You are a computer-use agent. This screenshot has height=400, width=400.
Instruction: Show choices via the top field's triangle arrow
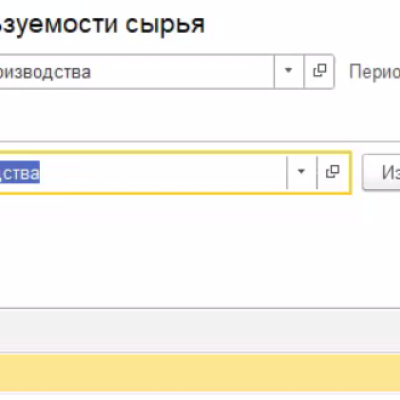pyautogui.click(x=289, y=71)
